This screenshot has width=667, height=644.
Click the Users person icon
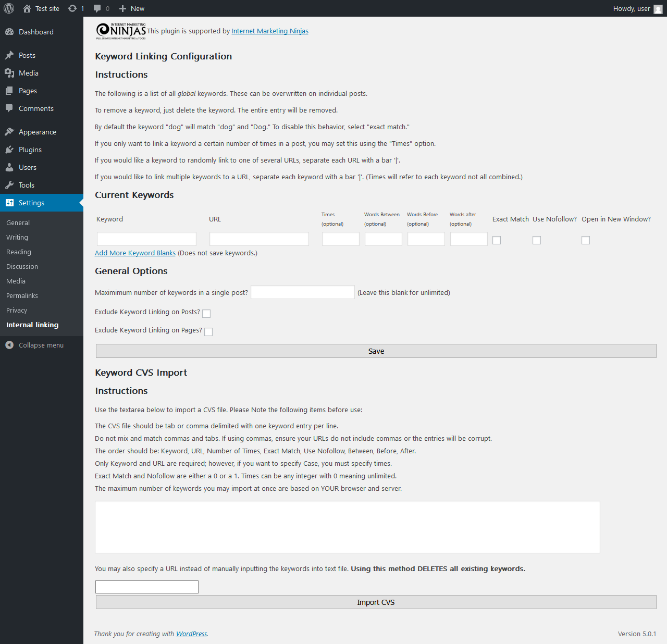(x=9, y=167)
